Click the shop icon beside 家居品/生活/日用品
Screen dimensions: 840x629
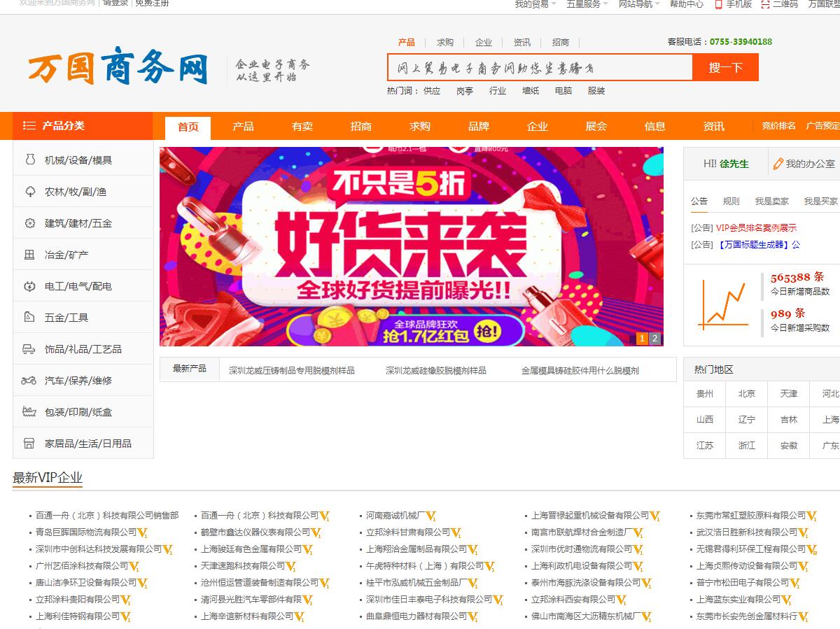(29, 444)
